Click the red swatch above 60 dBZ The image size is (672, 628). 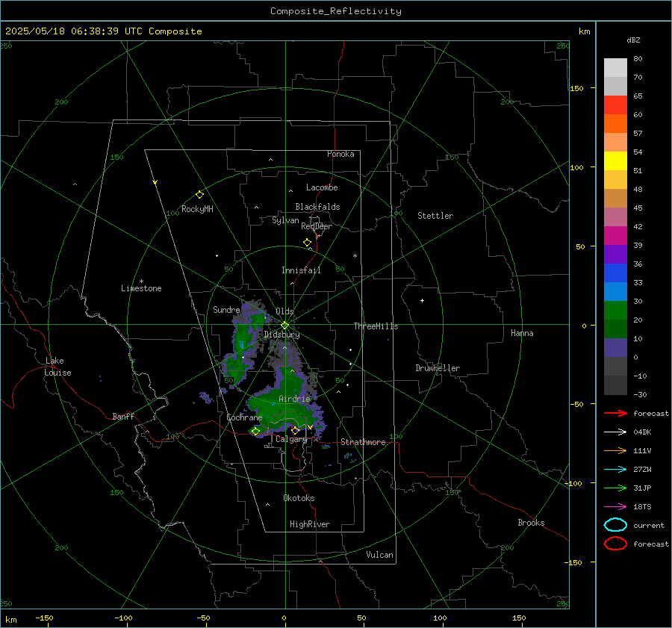(615, 105)
